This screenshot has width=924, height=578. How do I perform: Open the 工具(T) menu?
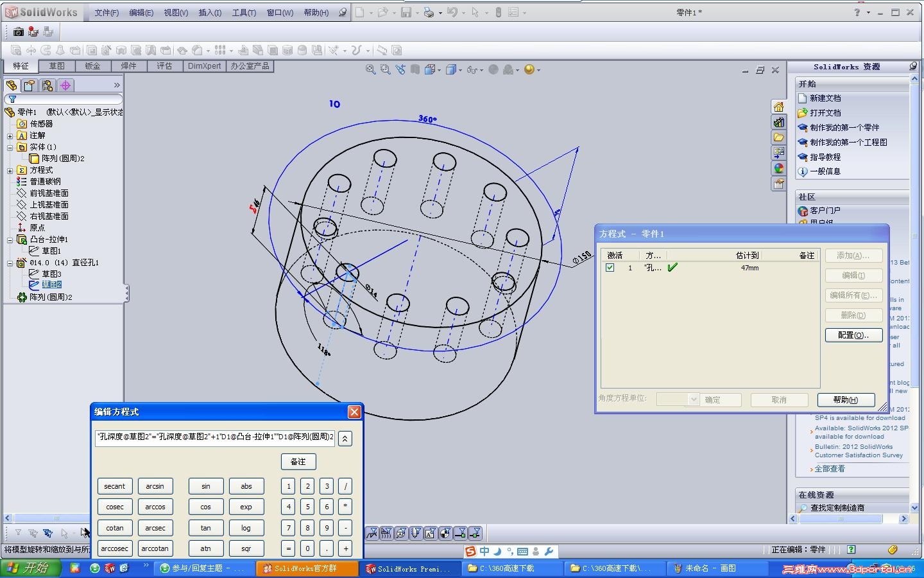click(244, 13)
